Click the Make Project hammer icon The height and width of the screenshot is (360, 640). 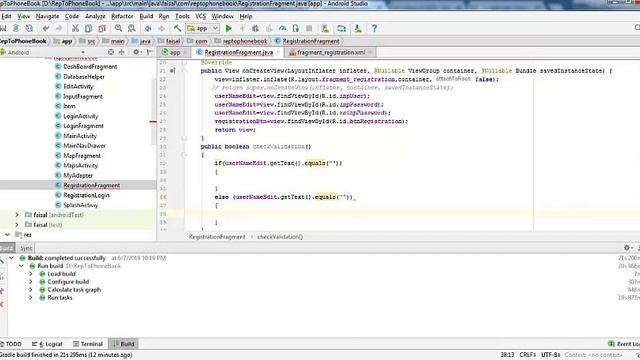pyautogui.click(x=177, y=29)
